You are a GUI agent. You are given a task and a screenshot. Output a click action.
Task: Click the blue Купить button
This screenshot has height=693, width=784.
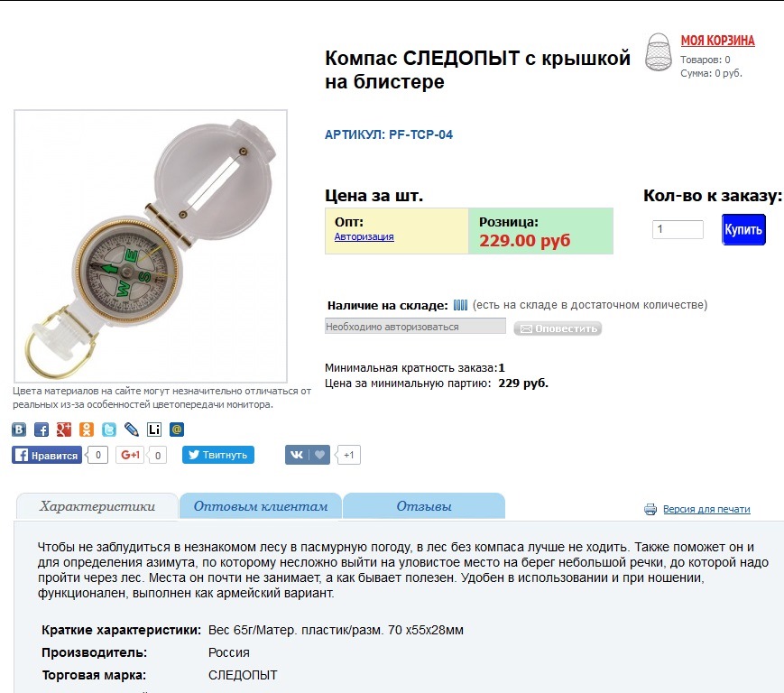pyautogui.click(x=743, y=229)
